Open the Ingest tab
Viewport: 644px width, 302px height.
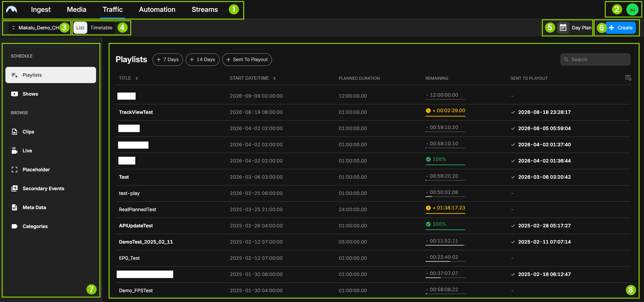coord(41,9)
